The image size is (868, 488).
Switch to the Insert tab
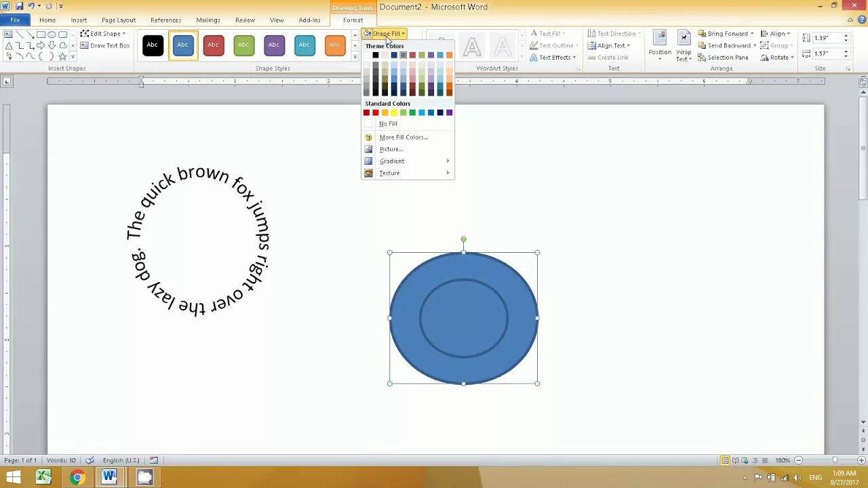point(79,20)
